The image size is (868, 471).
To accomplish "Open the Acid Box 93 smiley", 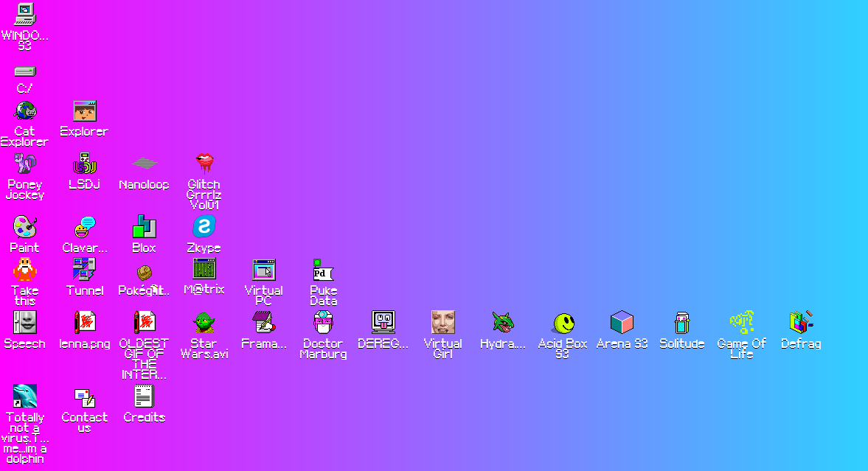I will pos(564,323).
